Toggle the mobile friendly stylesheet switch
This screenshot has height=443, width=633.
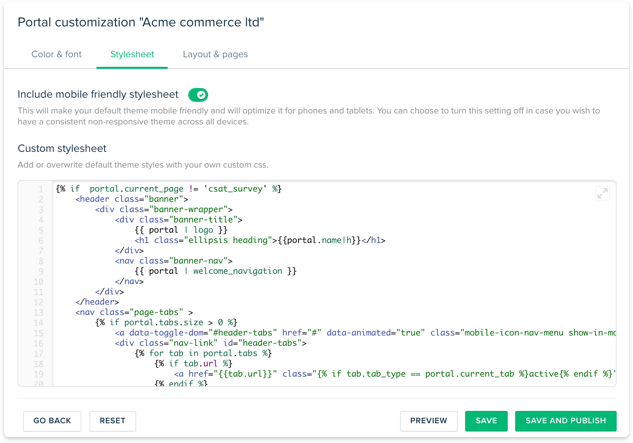coord(198,95)
